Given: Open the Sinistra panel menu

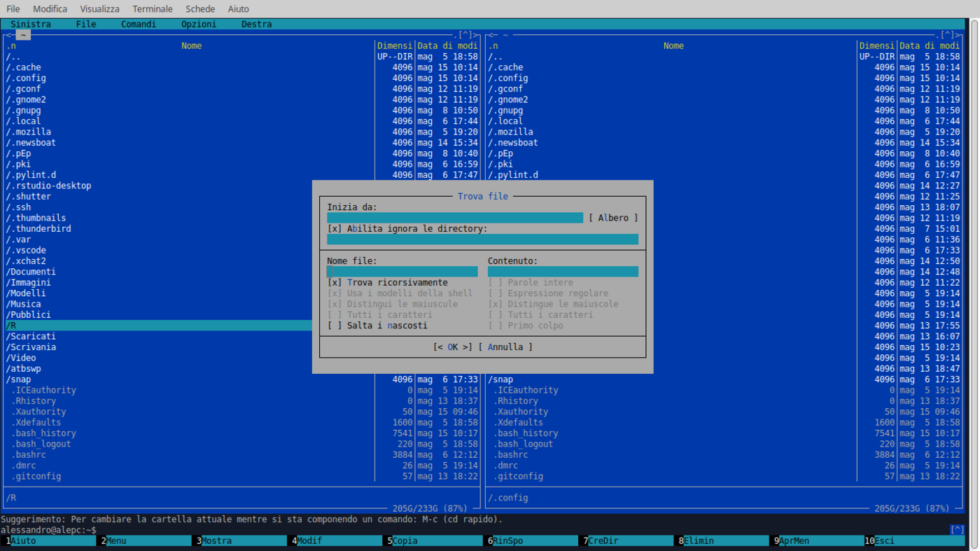Looking at the screenshot, I should (31, 25).
